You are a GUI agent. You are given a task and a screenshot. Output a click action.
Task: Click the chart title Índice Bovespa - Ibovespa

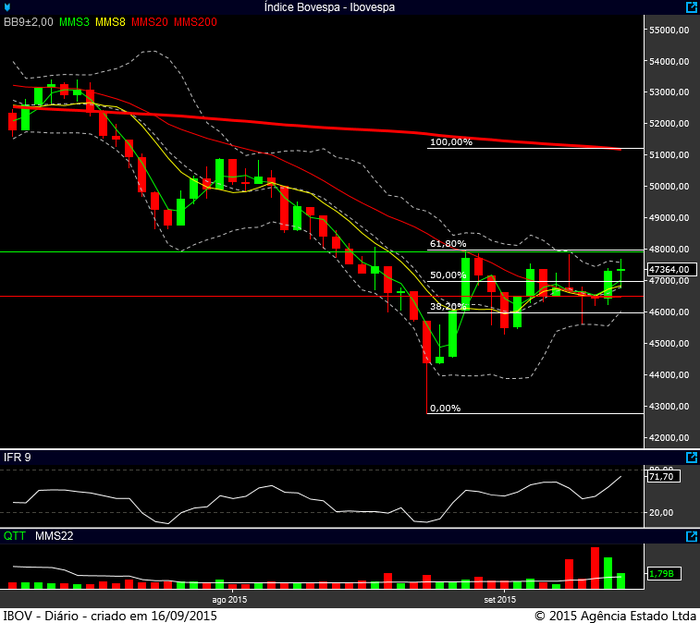329,7
